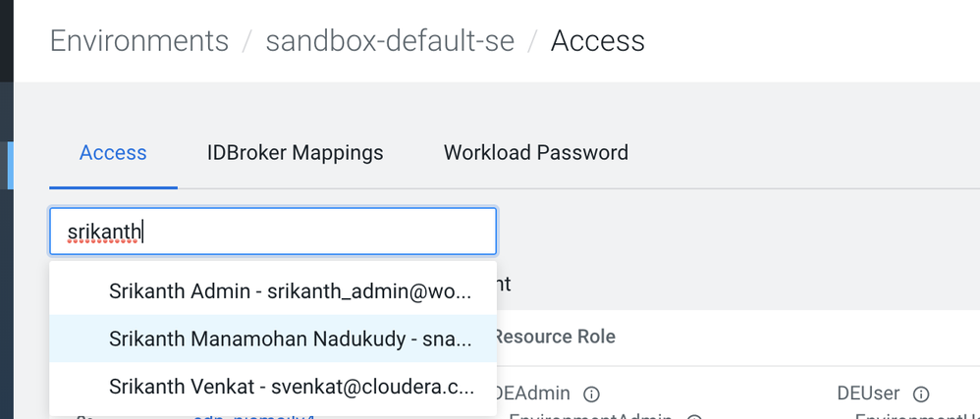The height and width of the screenshot is (419, 980).
Task: Click the info icon beside DEUser
Action: click(921, 394)
